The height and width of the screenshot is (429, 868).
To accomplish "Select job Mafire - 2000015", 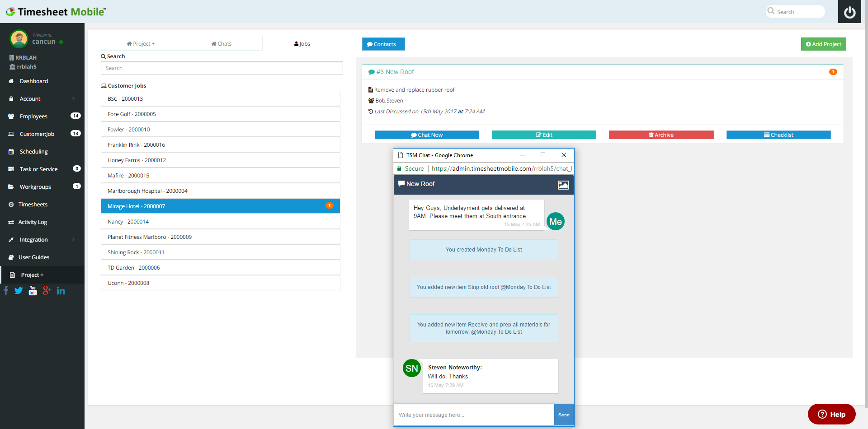I will tap(221, 175).
